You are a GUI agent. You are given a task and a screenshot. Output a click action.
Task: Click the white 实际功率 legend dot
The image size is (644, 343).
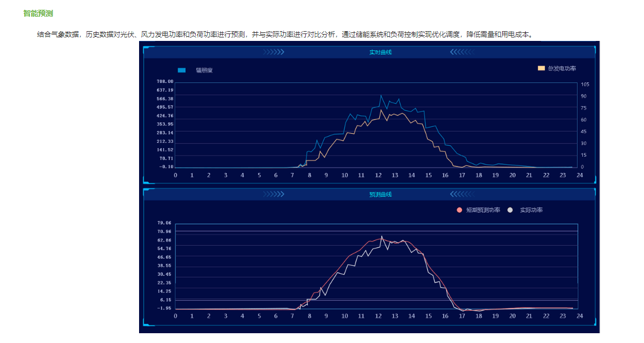pos(510,210)
